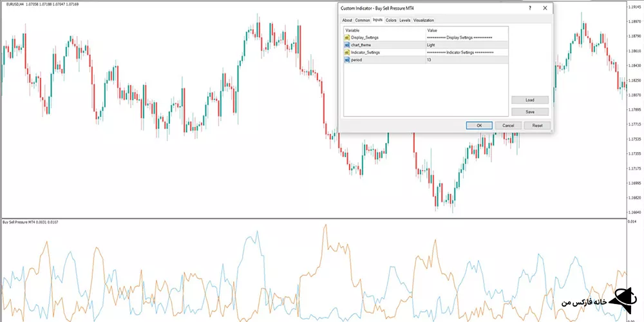Open the Levels tab
This screenshot has height=322, width=644.
click(404, 20)
